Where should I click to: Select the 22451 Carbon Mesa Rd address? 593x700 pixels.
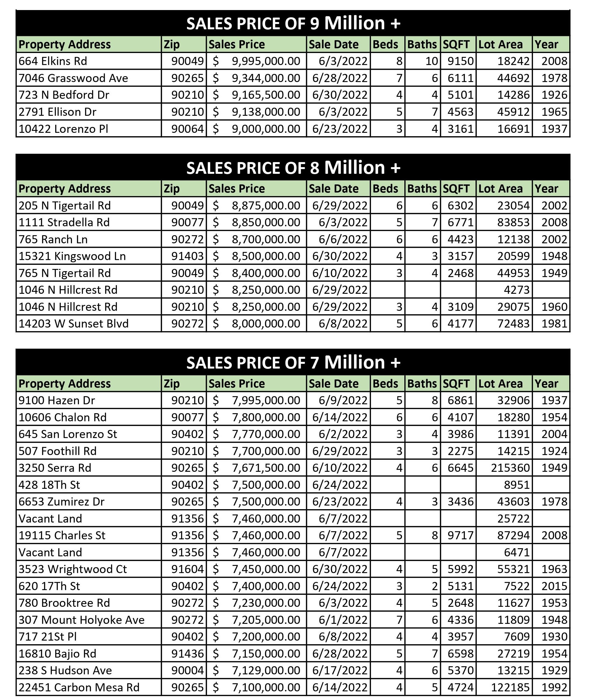(x=79, y=687)
